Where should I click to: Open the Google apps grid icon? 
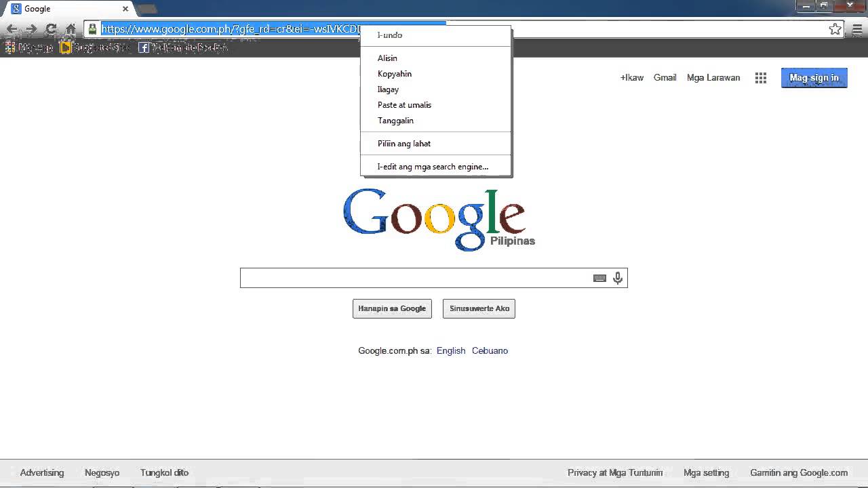point(761,78)
